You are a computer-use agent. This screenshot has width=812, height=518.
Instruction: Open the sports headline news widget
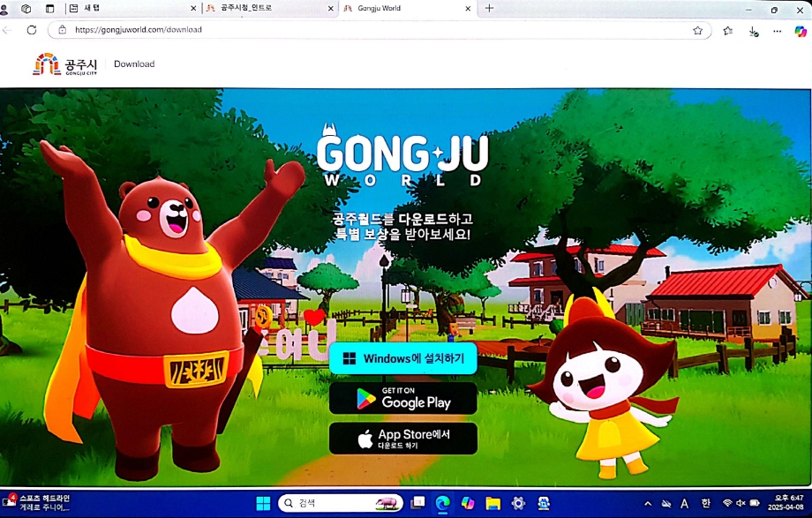pyautogui.click(x=36, y=502)
